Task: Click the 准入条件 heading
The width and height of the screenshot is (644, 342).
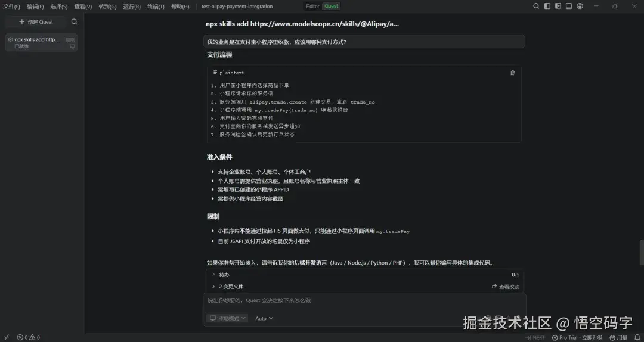Action: pyautogui.click(x=219, y=157)
